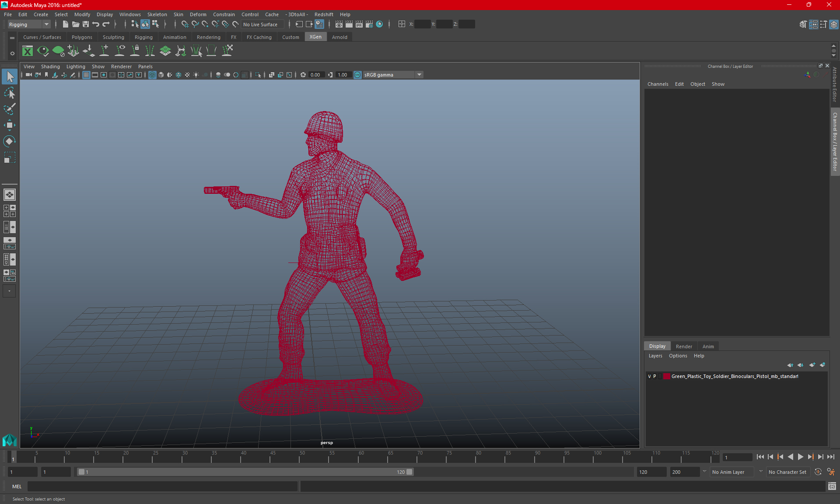Screen dimensions: 840x504
Task: Select the Rigging menu tab
Action: 143,37
